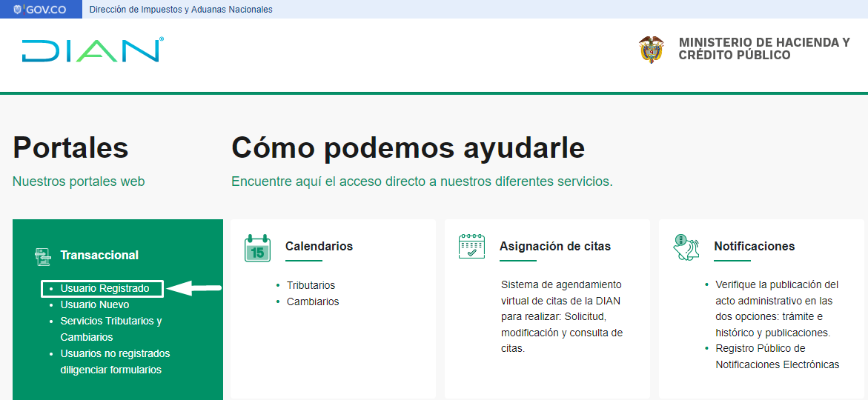Open Registro Público de Notificaciones Electrónicas
The width and height of the screenshot is (868, 400).
pyautogui.click(x=778, y=356)
